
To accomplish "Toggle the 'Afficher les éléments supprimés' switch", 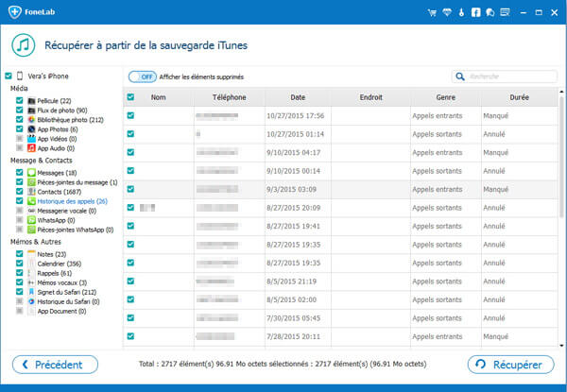I will pyautogui.click(x=142, y=77).
